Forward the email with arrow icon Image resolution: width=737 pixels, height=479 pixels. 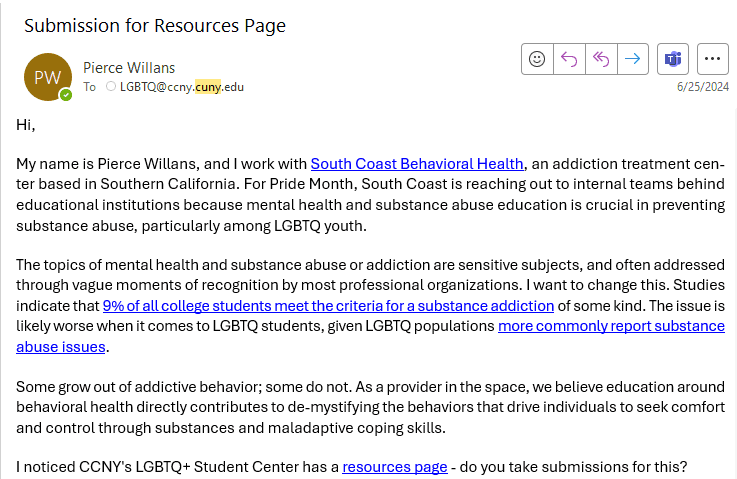coord(633,59)
